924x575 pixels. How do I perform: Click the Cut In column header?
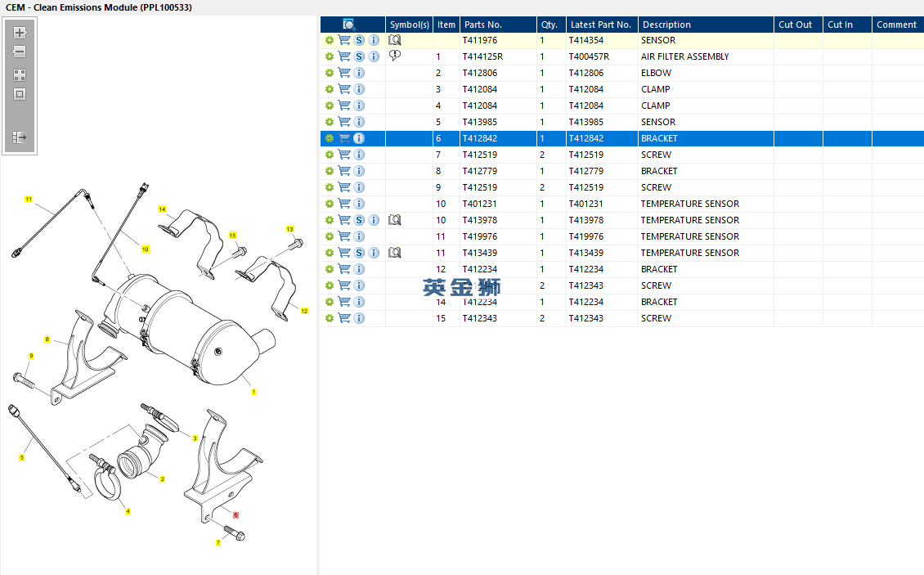[847, 25]
